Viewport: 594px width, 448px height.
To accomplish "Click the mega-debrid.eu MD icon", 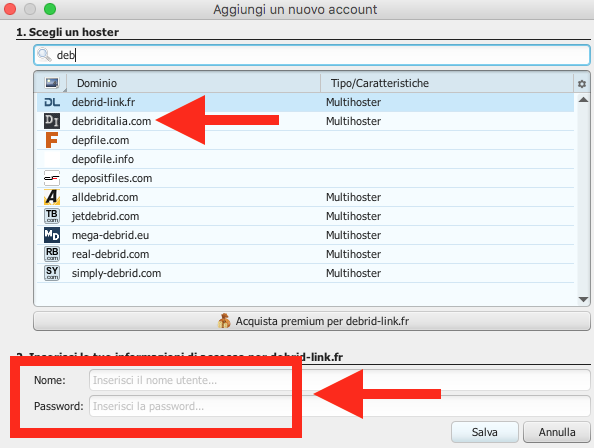I will coord(52,235).
